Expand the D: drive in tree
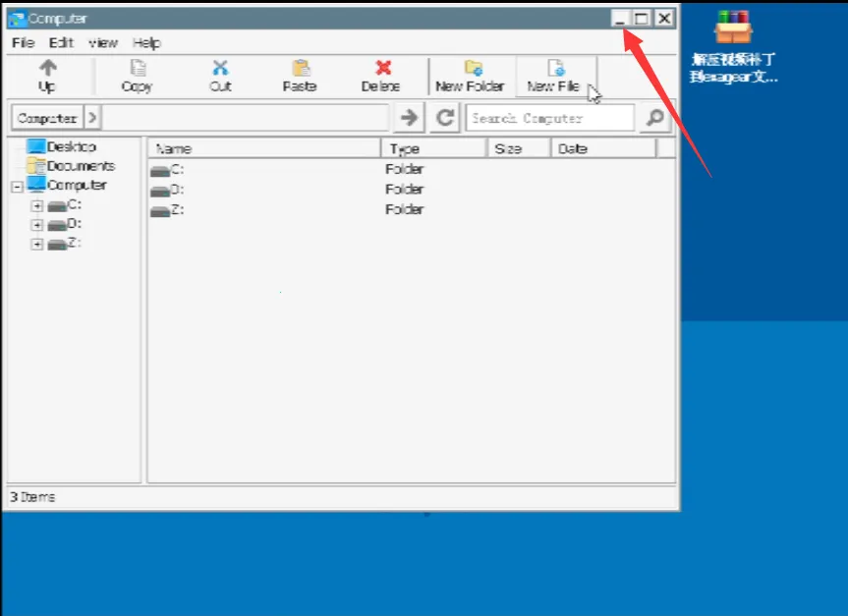 pyautogui.click(x=37, y=225)
